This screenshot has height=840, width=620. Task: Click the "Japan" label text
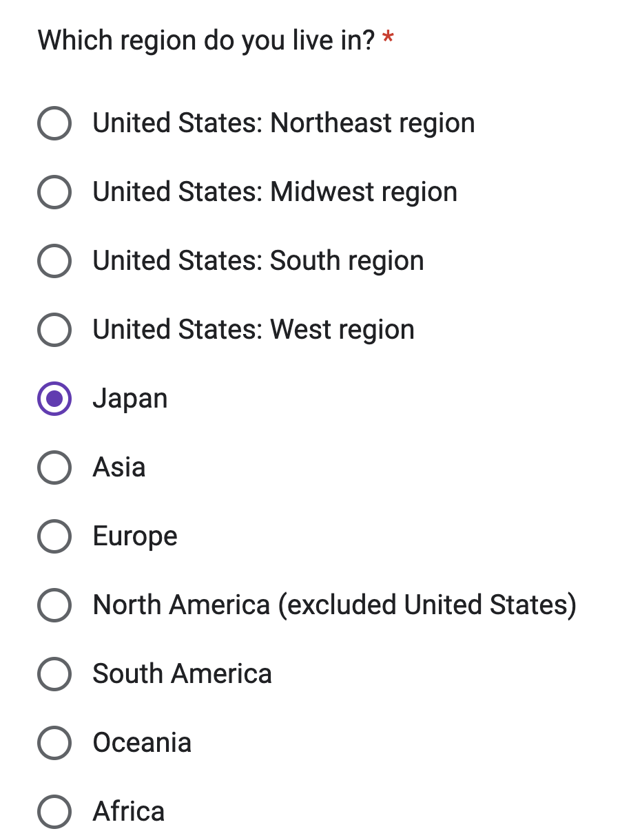(x=130, y=399)
